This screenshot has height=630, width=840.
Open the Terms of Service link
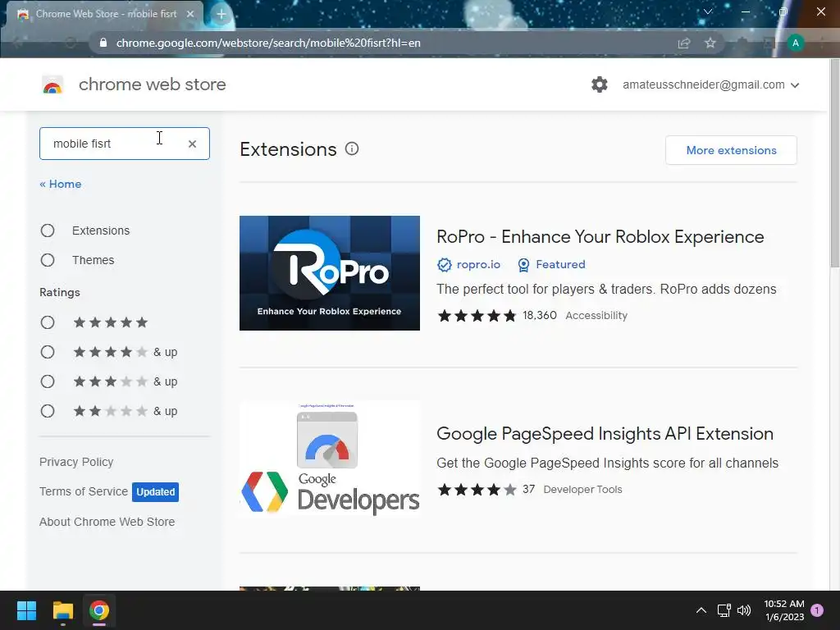tap(84, 491)
